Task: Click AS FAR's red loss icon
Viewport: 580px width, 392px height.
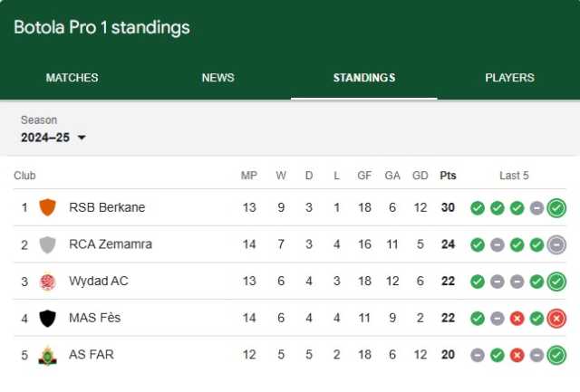Action: [517, 356]
